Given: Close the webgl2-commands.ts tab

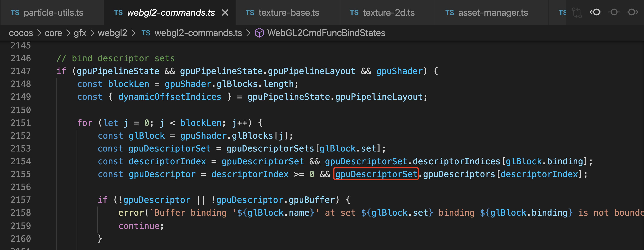Looking at the screenshot, I should pyautogui.click(x=225, y=12).
